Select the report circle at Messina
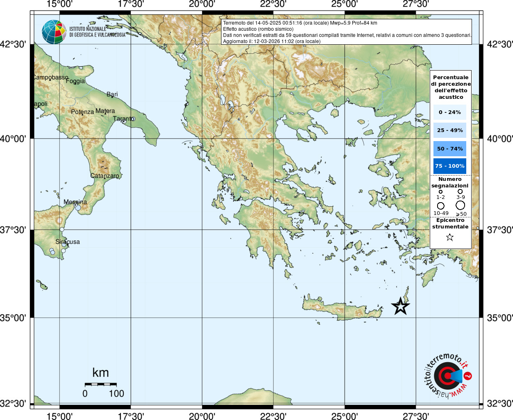Screen dimensions: 513x420 78,208
